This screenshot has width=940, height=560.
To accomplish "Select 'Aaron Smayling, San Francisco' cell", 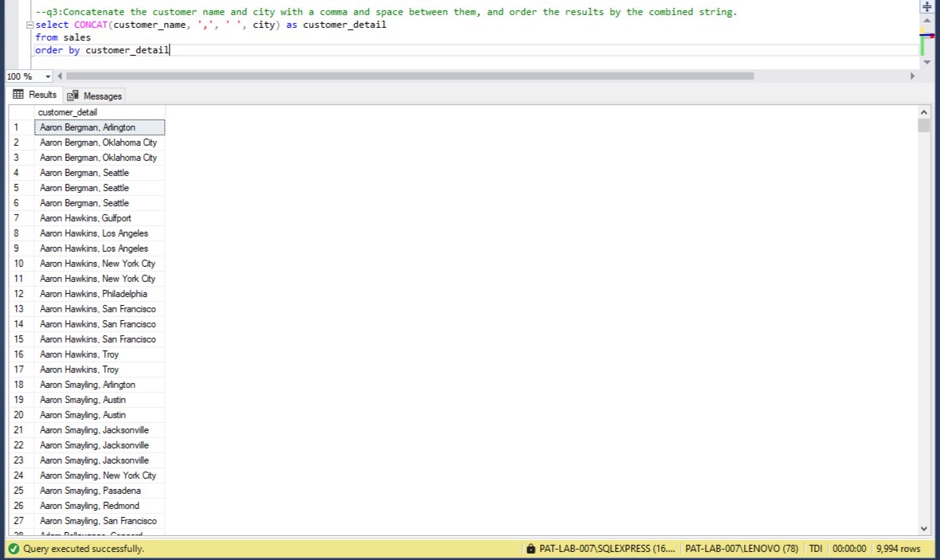I will pos(100,521).
